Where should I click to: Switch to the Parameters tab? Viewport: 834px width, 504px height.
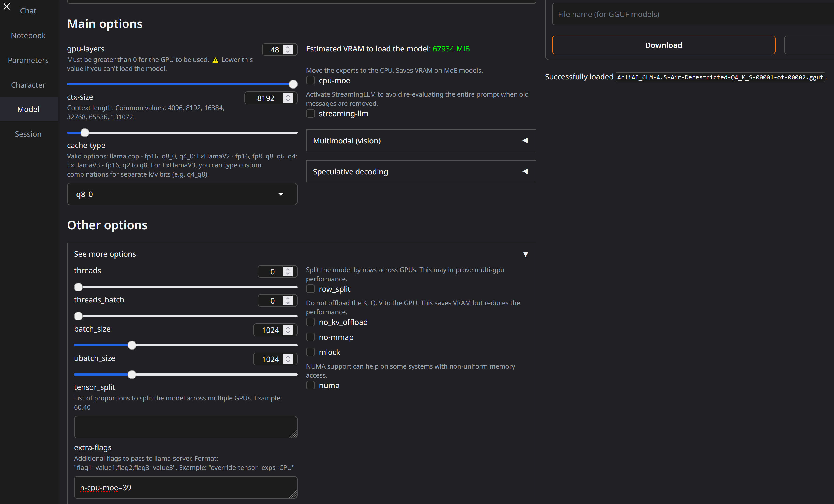[28, 60]
